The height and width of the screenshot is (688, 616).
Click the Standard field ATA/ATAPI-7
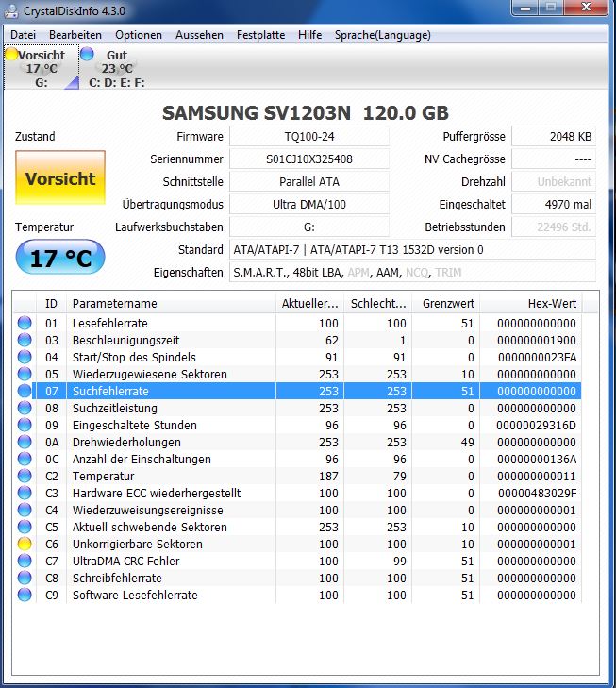point(412,250)
